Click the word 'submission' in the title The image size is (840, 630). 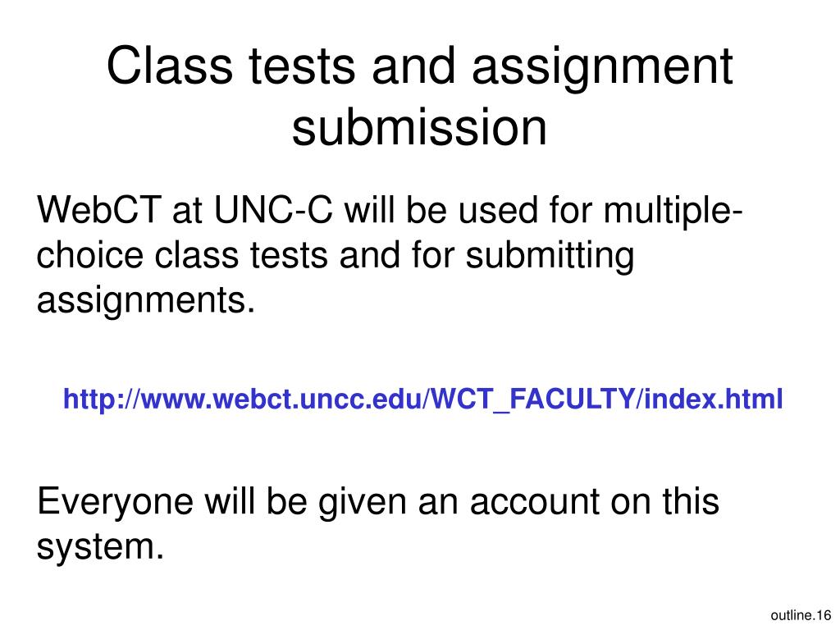(419, 126)
